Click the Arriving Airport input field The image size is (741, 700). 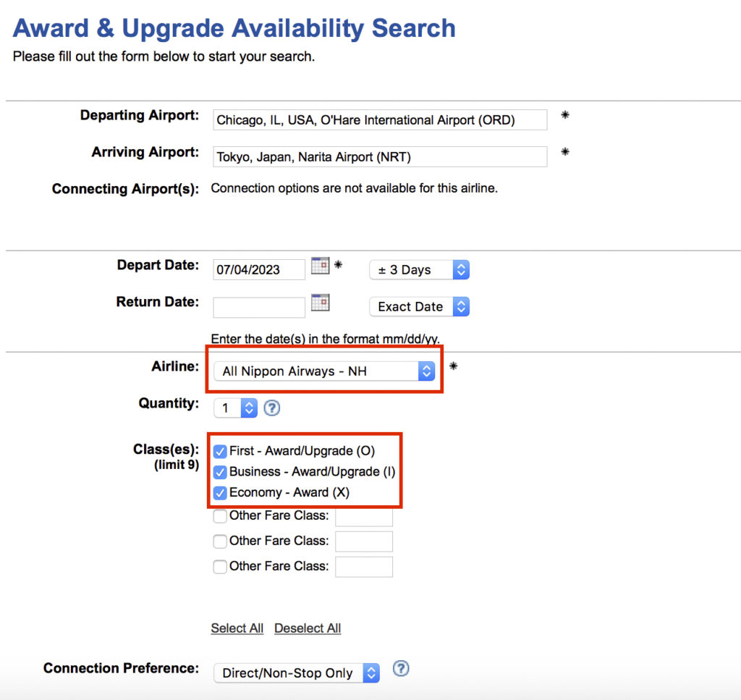tap(379, 156)
